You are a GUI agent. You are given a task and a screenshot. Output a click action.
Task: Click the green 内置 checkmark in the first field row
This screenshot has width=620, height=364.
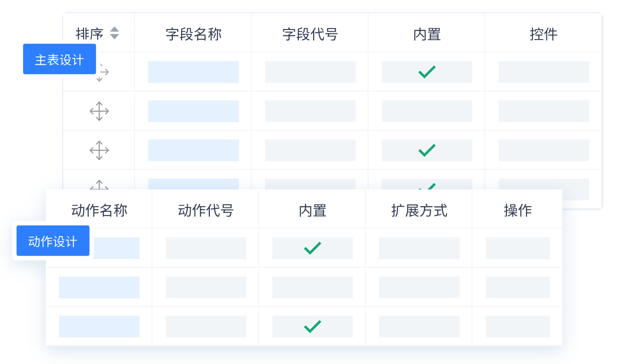coord(427,72)
